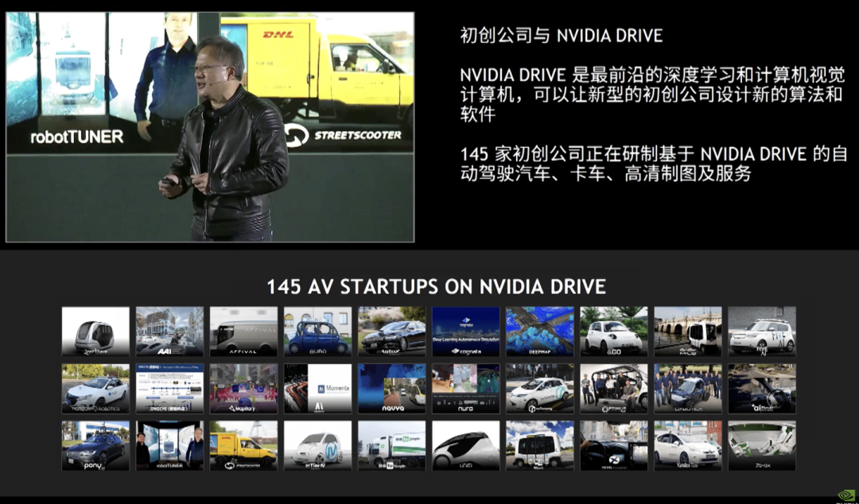Click the Zoox white seat interior thumbnail
Viewport: 859px width, 504px height.
762,445
